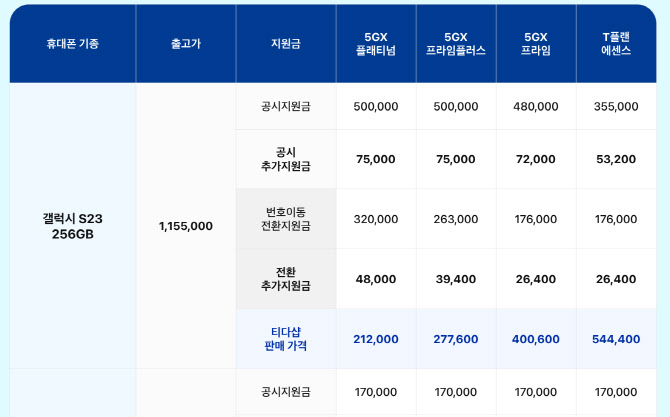This screenshot has height=417, width=670.
Task: Click the 번호이동 전환지원금 row label
Action: click(286, 219)
